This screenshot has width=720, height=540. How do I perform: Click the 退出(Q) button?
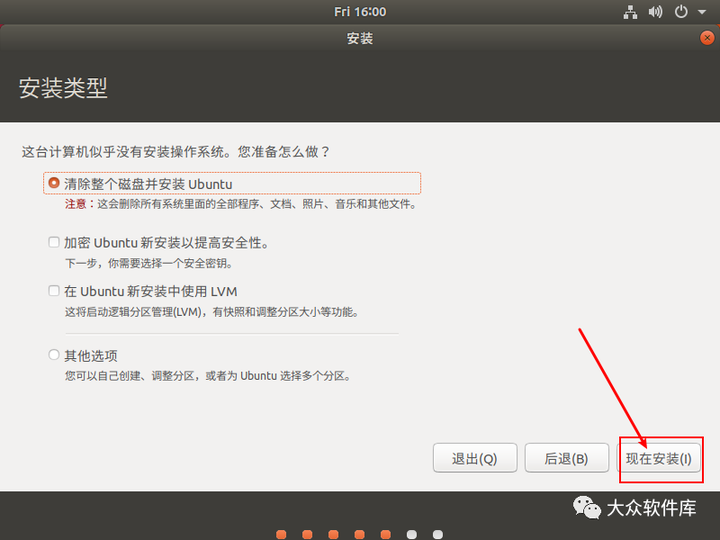[x=475, y=458]
